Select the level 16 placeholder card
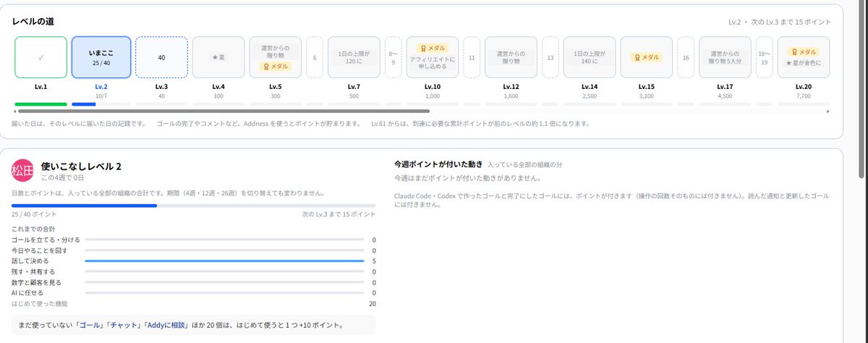This screenshot has width=868, height=343. tap(686, 57)
